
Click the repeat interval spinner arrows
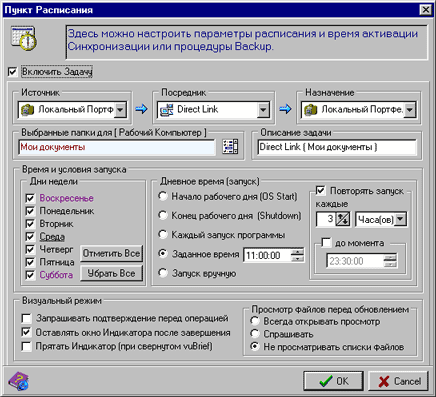click(x=342, y=219)
